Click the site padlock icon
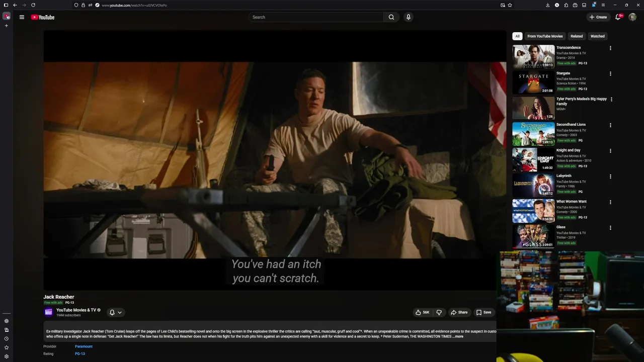The height and width of the screenshot is (362, 644). click(x=83, y=5)
